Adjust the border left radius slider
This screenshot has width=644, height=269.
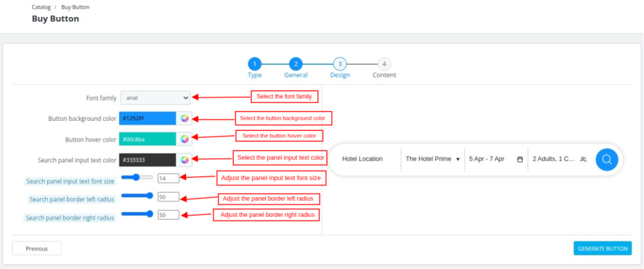(137, 195)
